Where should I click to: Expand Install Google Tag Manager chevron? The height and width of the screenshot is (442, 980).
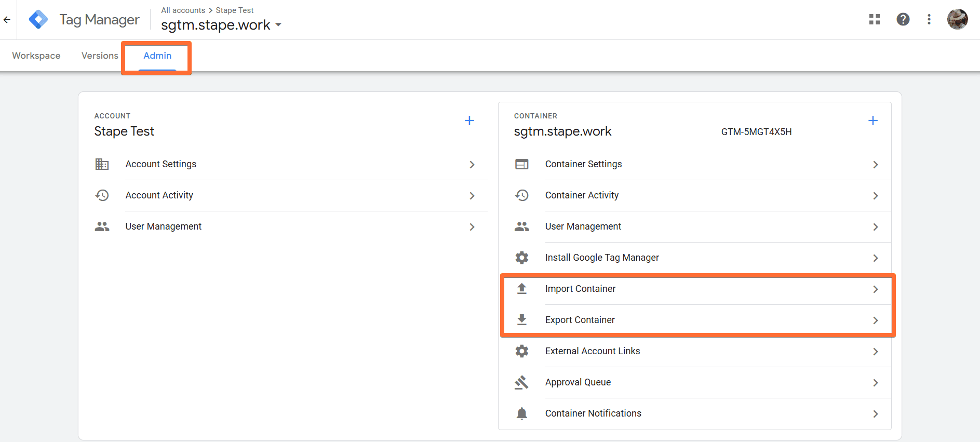876,258
